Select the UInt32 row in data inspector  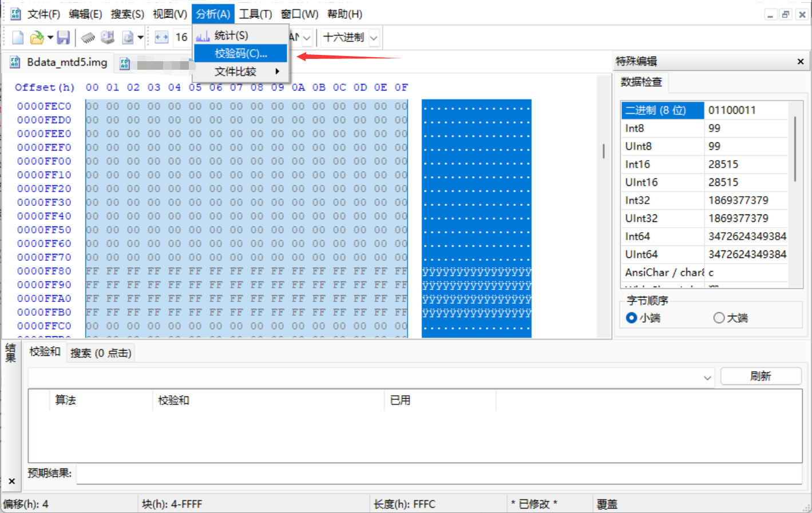(704, 218)
